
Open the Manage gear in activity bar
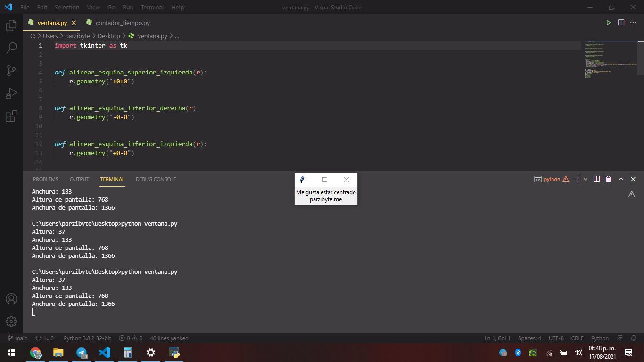coord(11,321)
